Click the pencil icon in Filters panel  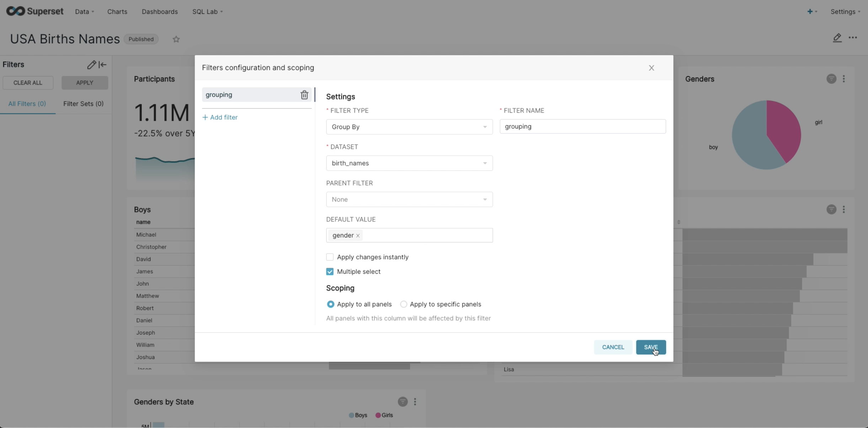tap(91, 65)
